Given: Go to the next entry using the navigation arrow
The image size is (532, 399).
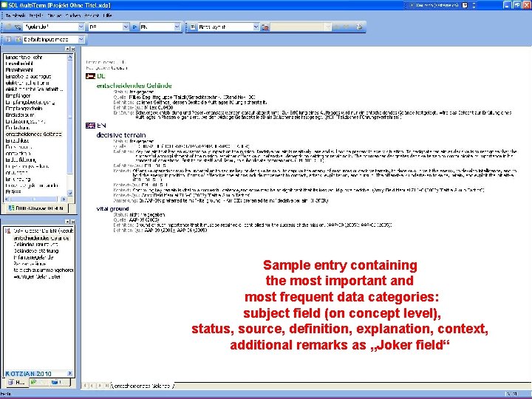Looking at the screenshot, I should pyautogui.click(x=99, y=386).
